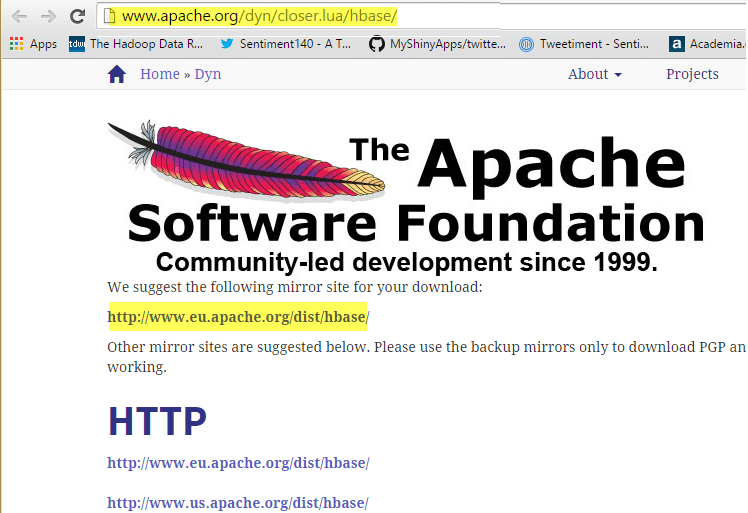
Task: Reload the current page
Action: click(77, 16)
